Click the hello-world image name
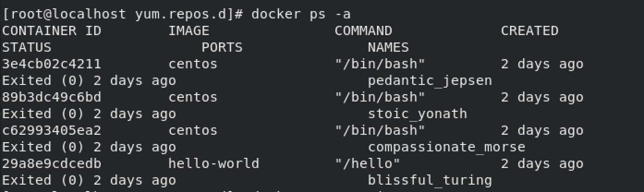 pos(213,163)
